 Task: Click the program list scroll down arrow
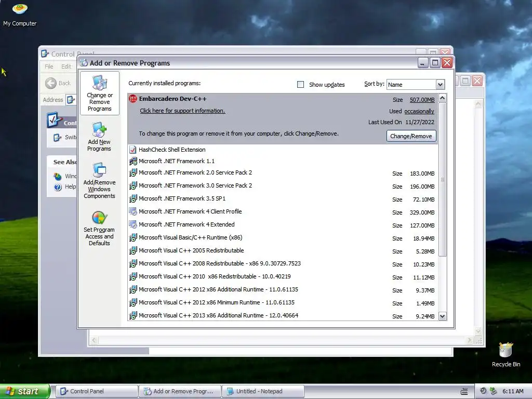pos(443,316)
